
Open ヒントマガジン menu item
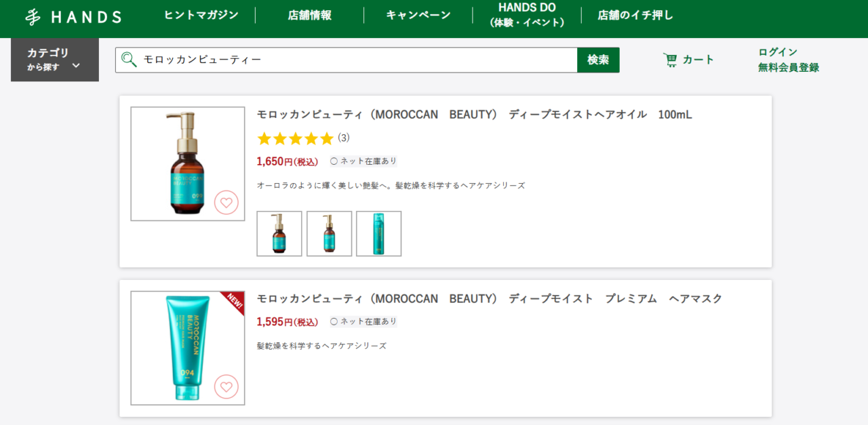coord(201,15)
